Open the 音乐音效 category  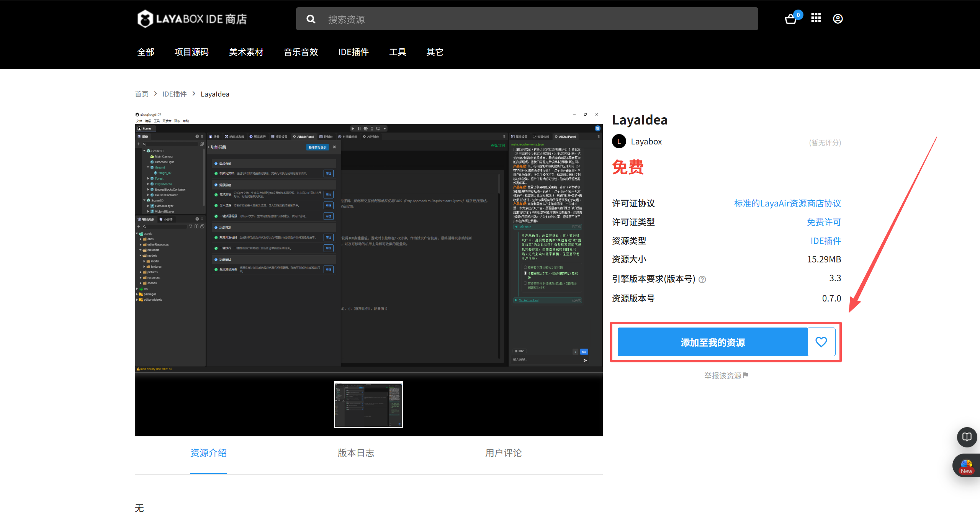pos(301,52)
